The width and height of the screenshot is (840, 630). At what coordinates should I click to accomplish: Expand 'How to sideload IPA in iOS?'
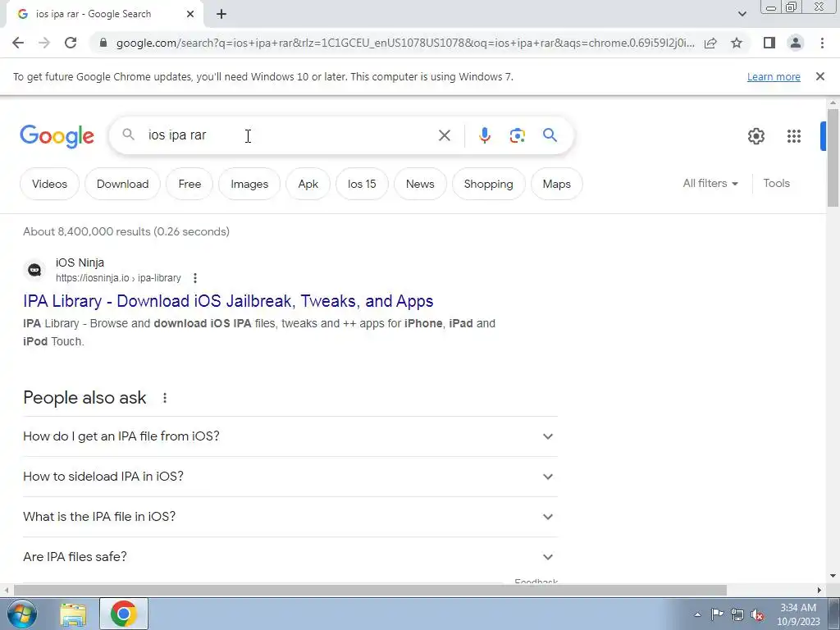click(290, 477)
